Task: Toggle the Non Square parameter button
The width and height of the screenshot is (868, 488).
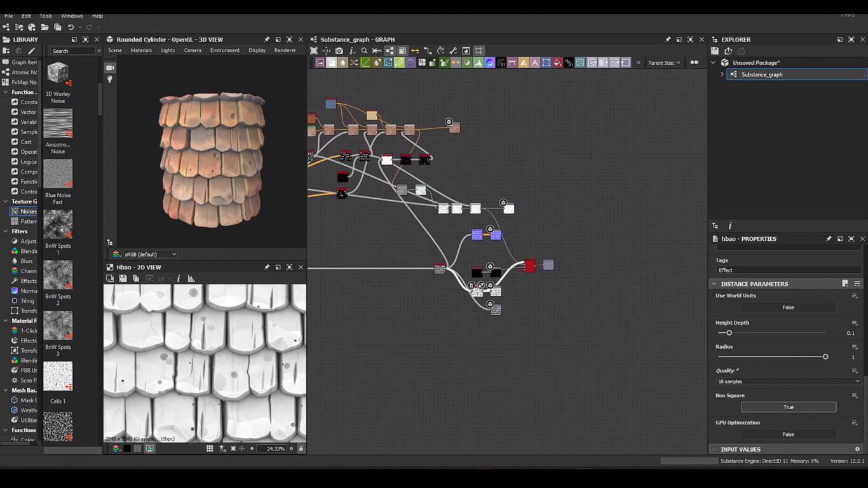Action: pos(788,407)
